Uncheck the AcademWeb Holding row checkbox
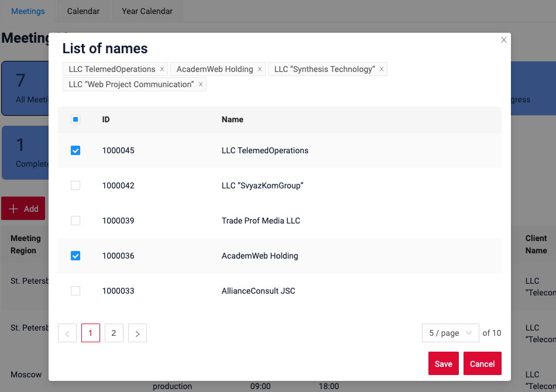 (75, 256)
